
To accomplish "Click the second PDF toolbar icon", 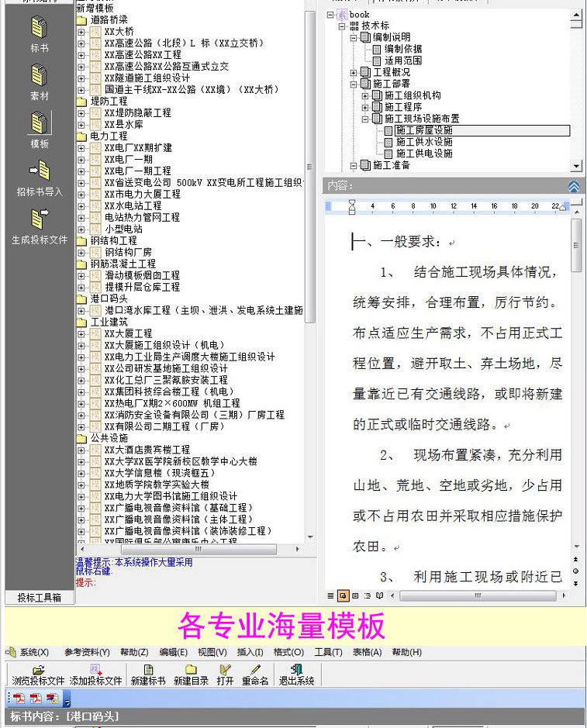I will point(36,699).
